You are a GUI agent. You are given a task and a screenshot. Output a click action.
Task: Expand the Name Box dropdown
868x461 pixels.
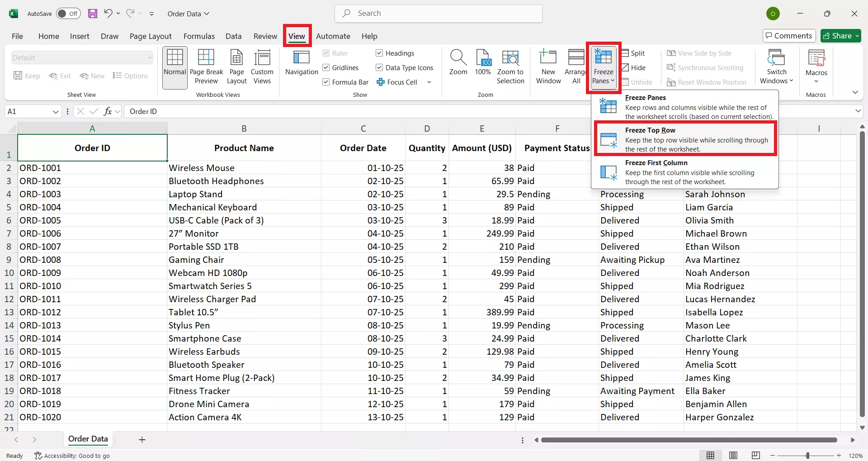click(x=56, y=112)
